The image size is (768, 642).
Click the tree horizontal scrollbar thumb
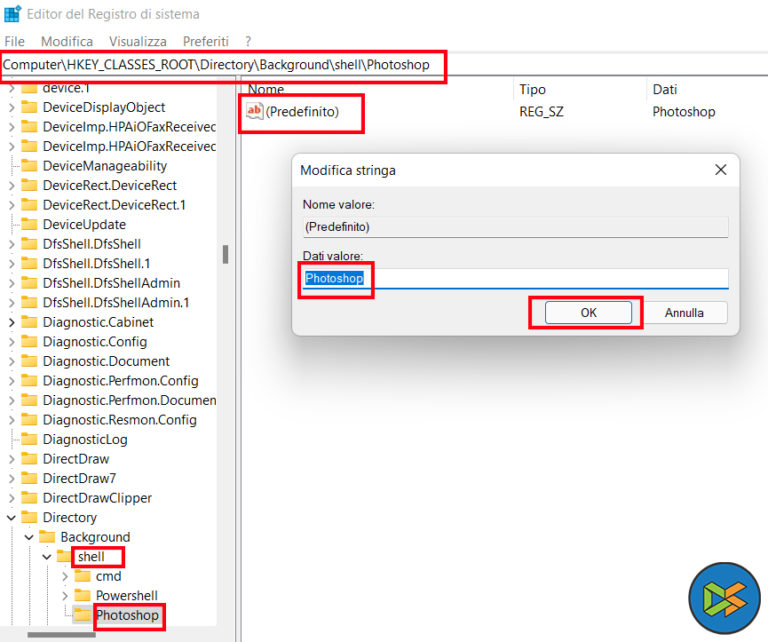pos(61,635)
